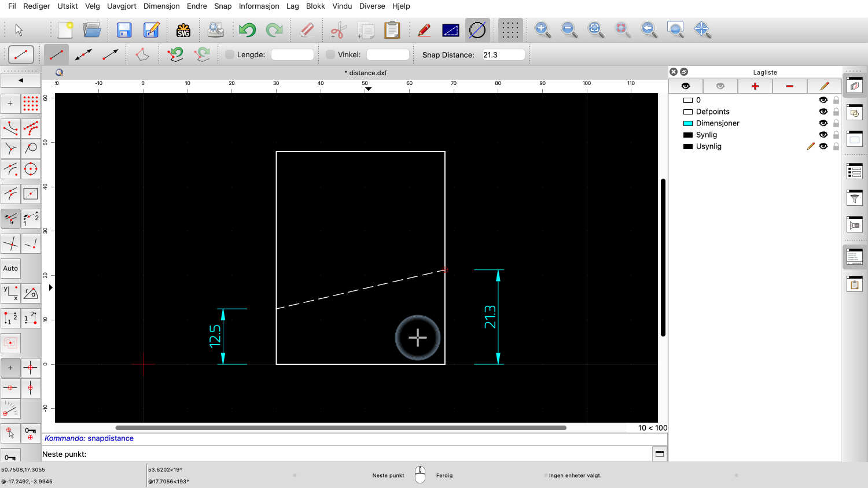Hide the Dimensjoner layer via eye icon
868x488 pixels.
(x=823, y=123)
